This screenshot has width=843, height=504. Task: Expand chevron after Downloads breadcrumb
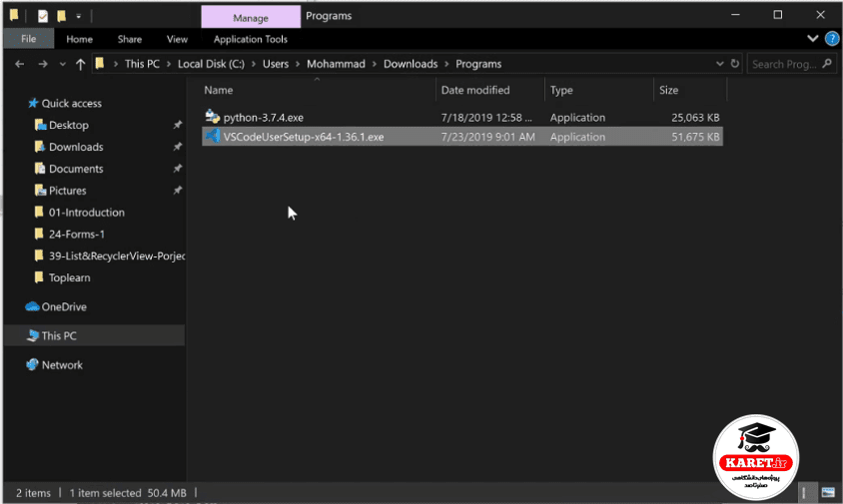tap(446, 64)
